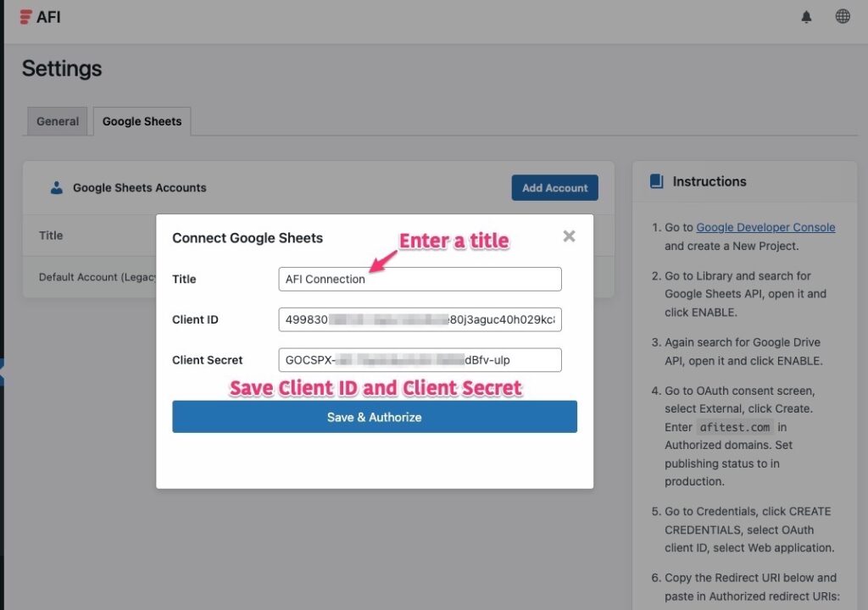Click the AFI logo icon

tap(26, 17)
